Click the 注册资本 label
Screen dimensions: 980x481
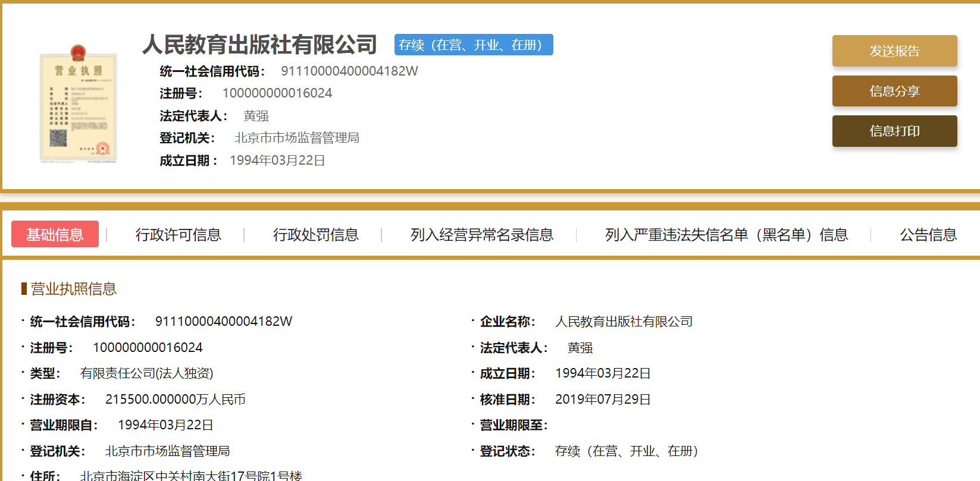click(57, 400)
